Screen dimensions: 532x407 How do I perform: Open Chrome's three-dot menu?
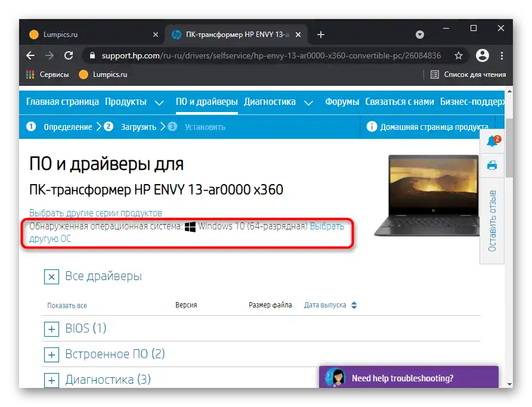[x=502, y=55]
